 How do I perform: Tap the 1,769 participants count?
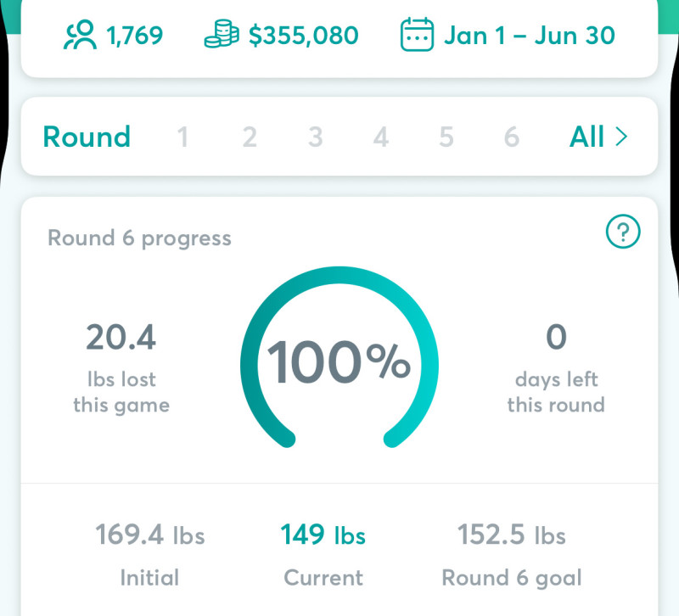(x=135, y=36)
